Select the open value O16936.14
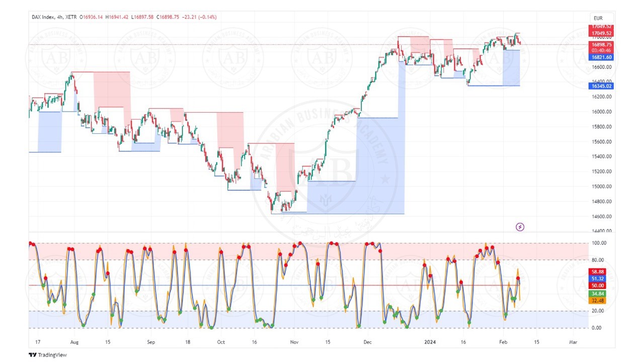644x362 pixels. [91, 17]
